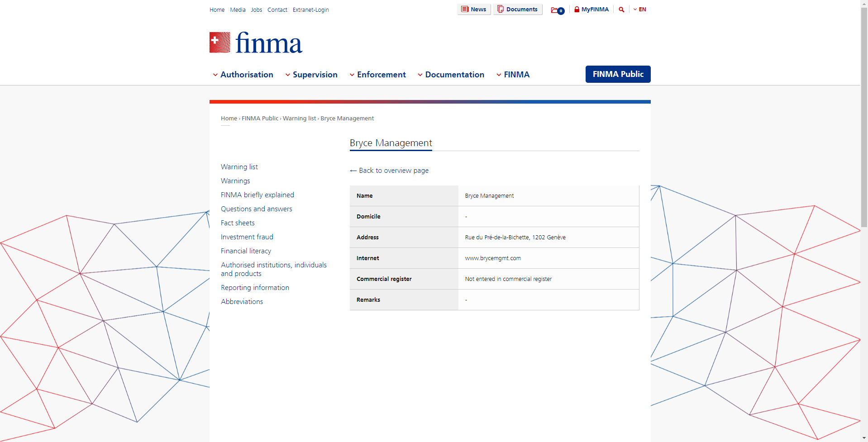This screenshot has height=442, width=868.
Task: Expand the Authorisation menu
Action: (x=243, y=75)
